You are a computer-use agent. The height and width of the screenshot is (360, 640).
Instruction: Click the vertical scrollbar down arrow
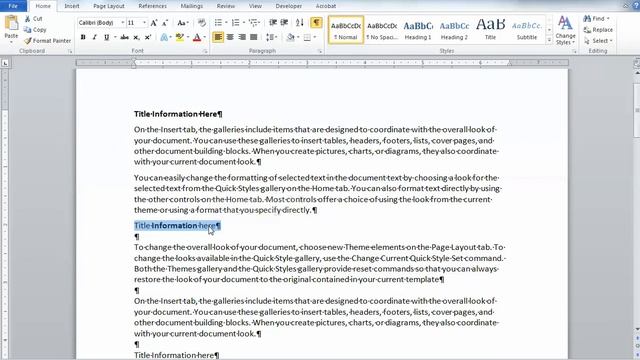637,329
